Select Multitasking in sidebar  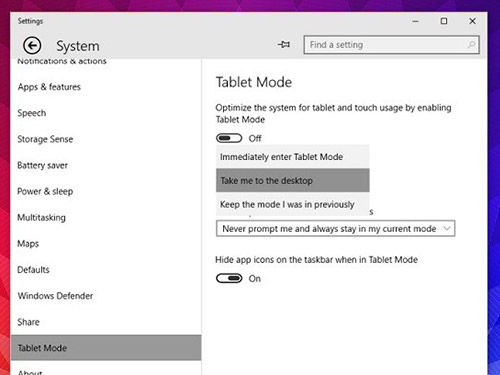[41, 218]
